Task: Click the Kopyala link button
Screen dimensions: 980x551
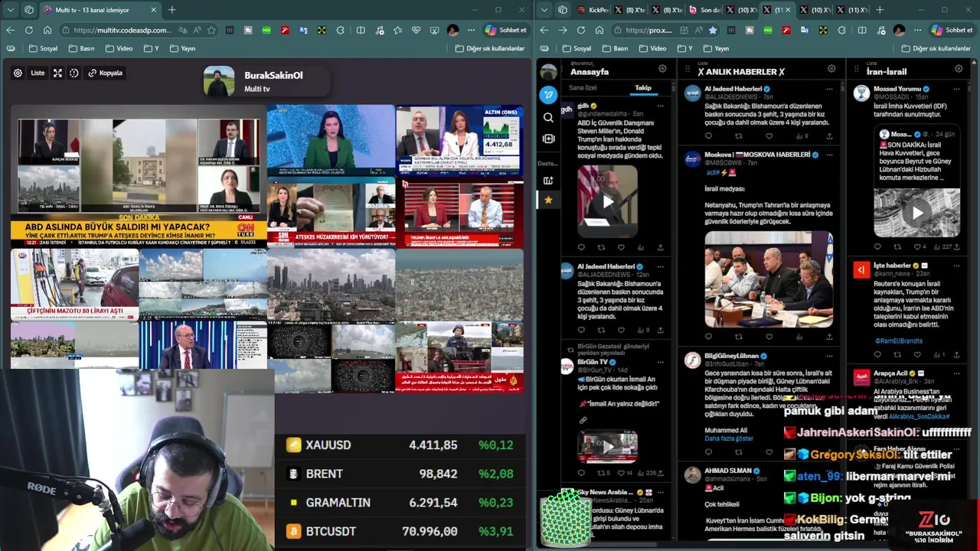Action: pyautogui.click(x=106, y=73)
